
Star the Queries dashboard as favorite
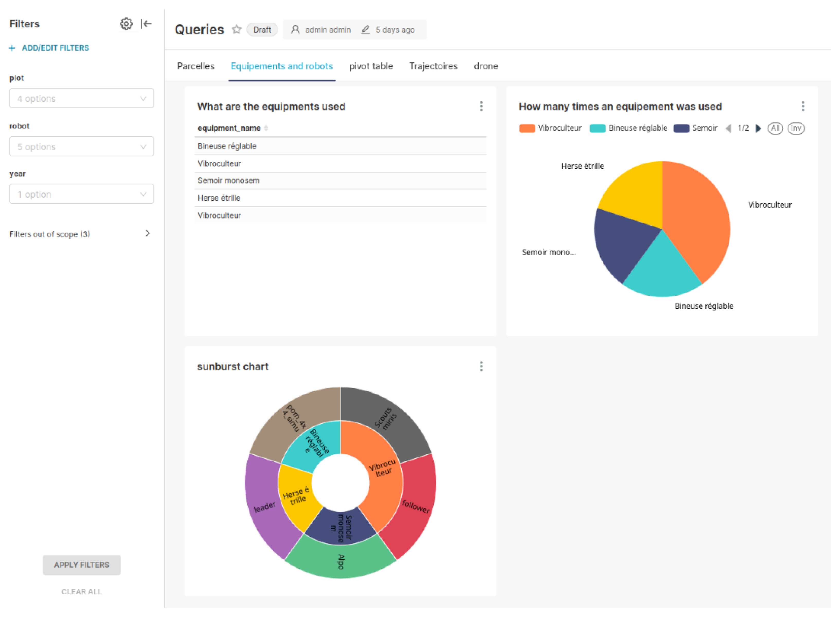[236, 30]
